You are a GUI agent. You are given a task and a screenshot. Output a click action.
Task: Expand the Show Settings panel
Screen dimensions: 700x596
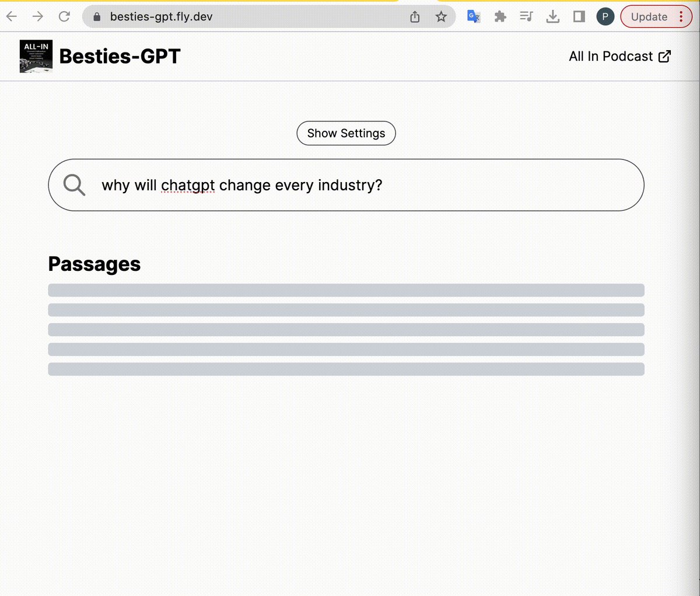point(346,133)
